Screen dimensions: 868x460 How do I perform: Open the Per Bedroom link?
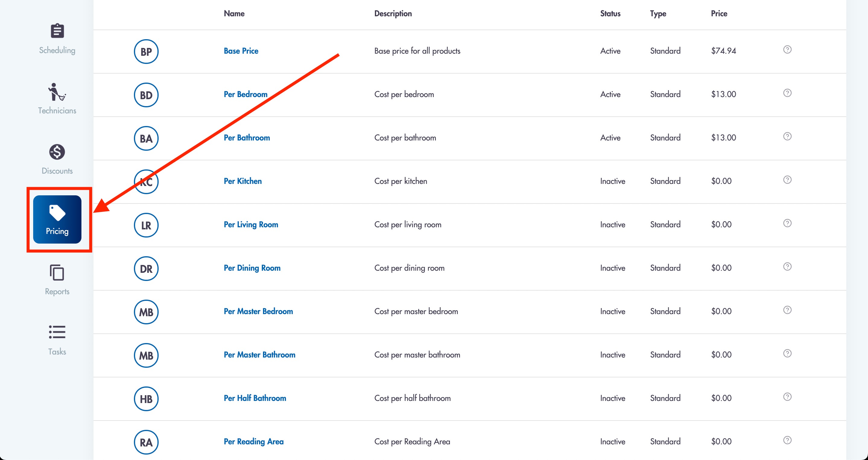pos(245,94)
